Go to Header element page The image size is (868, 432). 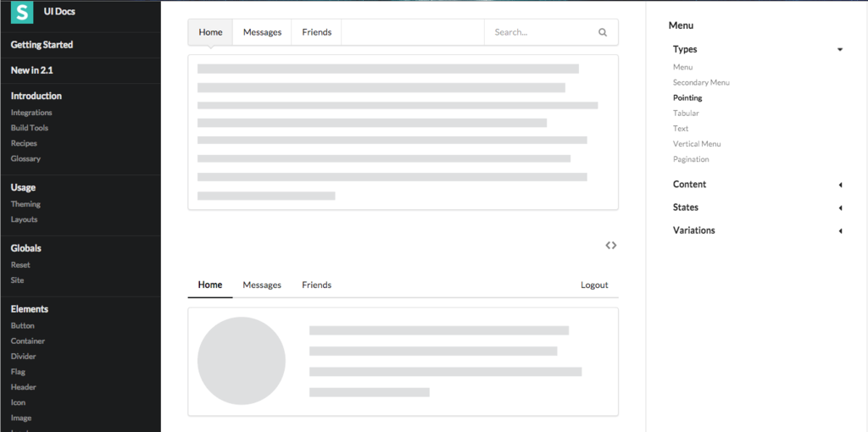23,387
